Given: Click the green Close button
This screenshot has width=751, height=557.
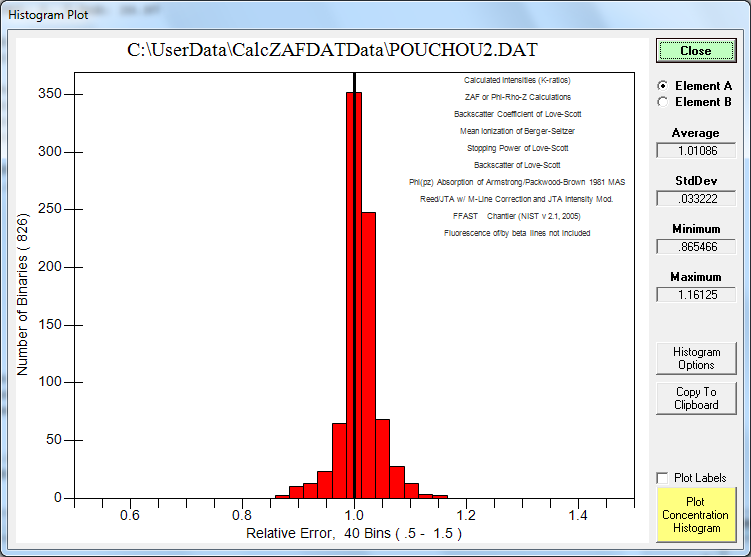Looking at the screenshot, I should (x=696, y=50).
